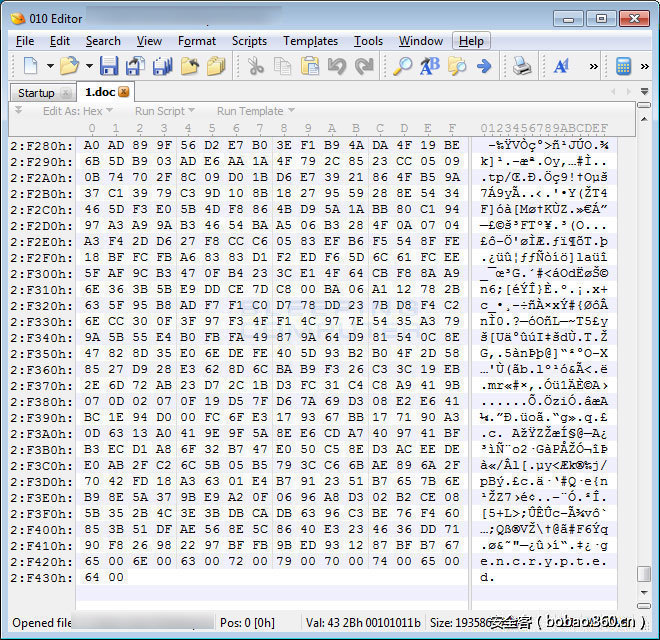
Task: Open the Calculator icon in toolbar
Action: (623, 66)
